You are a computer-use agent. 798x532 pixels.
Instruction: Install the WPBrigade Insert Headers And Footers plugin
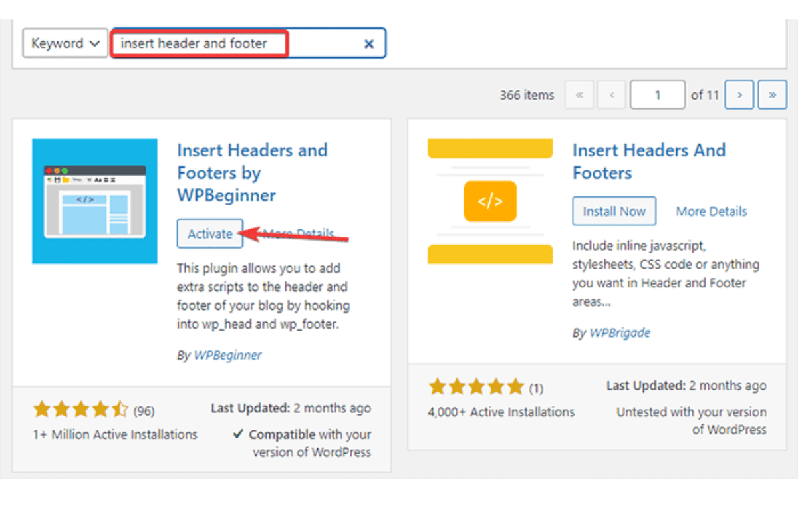click(614, 211)
